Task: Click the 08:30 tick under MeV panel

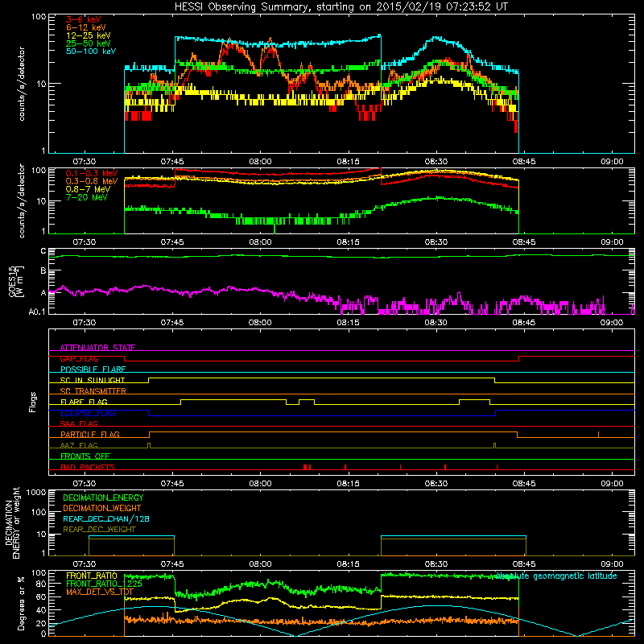Action: 436,242
